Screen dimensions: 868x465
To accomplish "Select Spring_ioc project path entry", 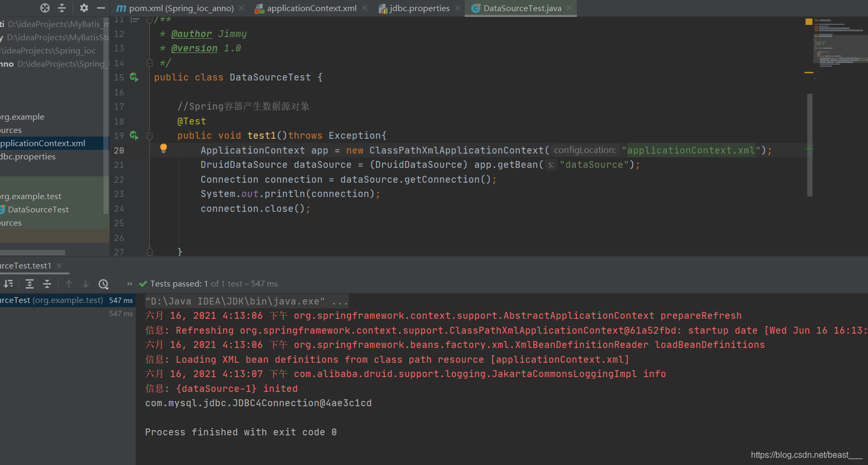I will click(x=48, y=51).
